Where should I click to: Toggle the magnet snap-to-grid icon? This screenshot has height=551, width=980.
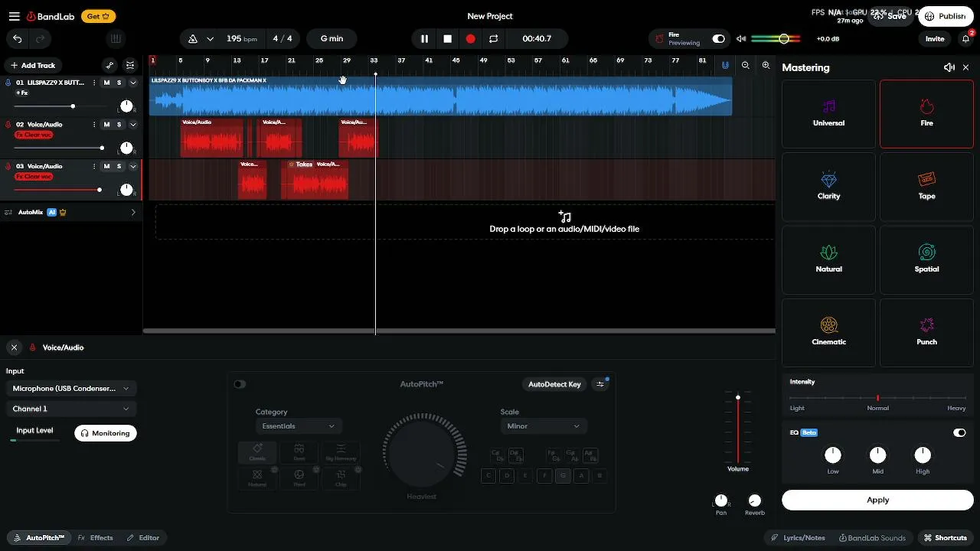click(x=725, y=66)
